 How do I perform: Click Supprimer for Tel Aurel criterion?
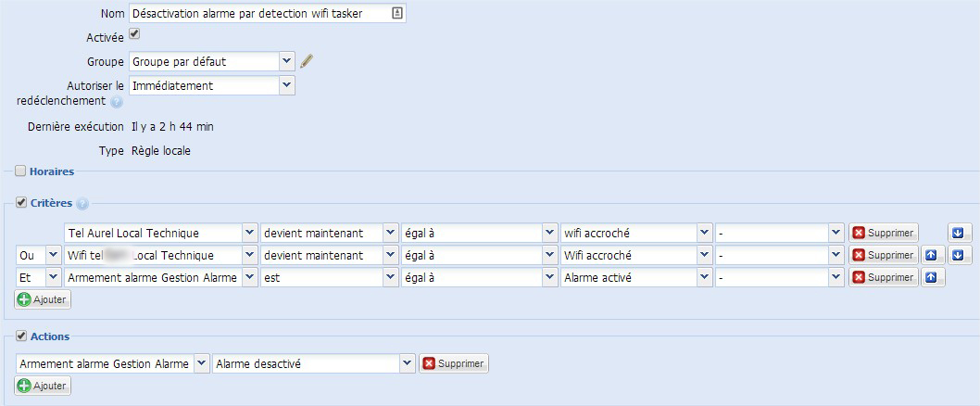883,234
